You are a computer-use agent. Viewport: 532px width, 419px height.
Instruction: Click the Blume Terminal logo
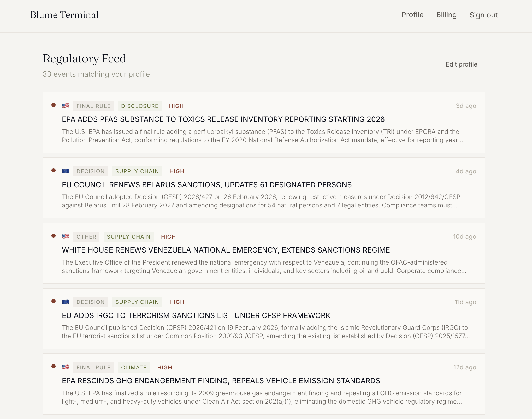tap(64, 15)
